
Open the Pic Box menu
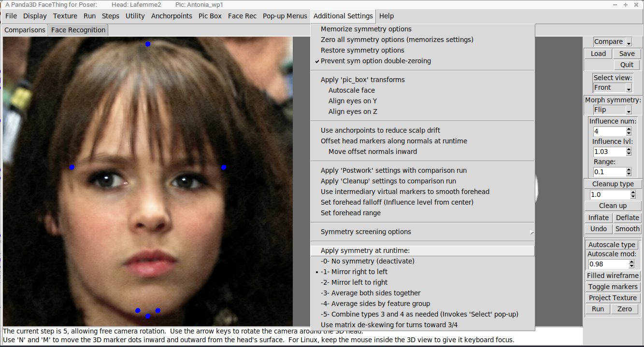210,16
